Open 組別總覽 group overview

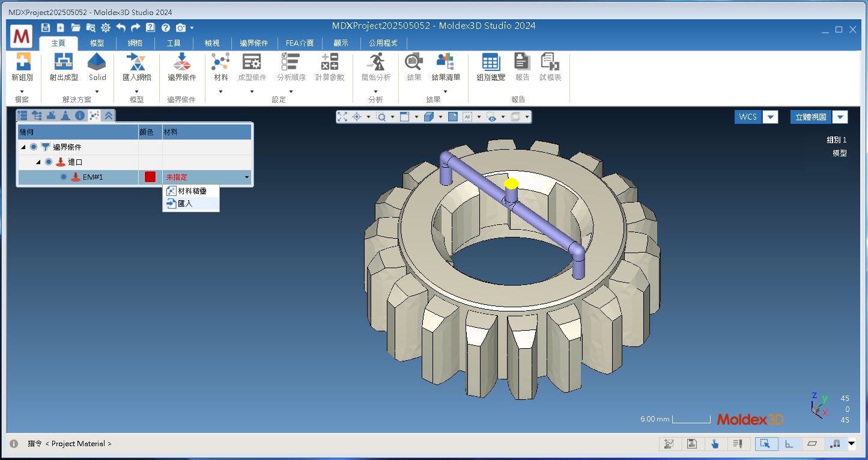[x=491, y=67]
